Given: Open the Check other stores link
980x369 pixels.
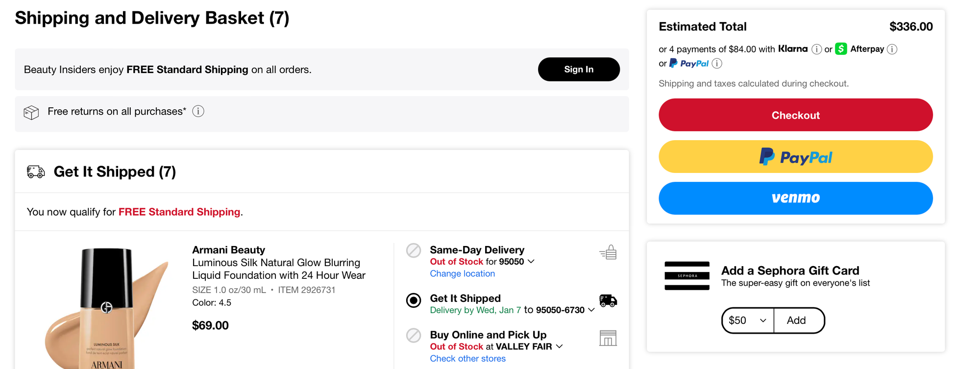Looking at the screenshot, I should tap(467, 359).
